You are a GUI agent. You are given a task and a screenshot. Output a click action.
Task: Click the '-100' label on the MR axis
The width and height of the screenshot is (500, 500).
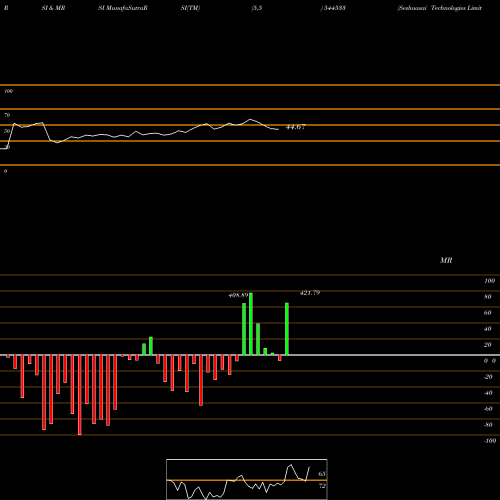click(490, 441)
